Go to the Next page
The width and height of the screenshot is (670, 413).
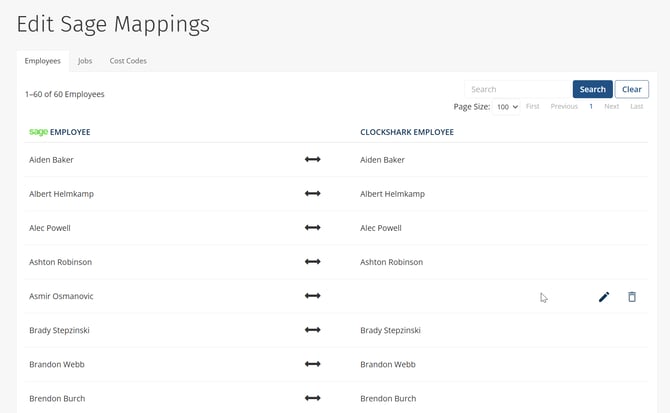(x=611, y=106)
